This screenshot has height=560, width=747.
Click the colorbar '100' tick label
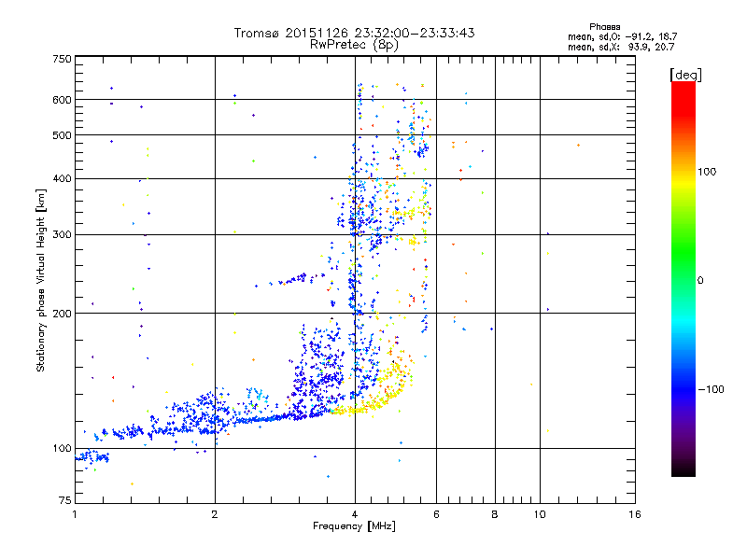click(707, 172)
